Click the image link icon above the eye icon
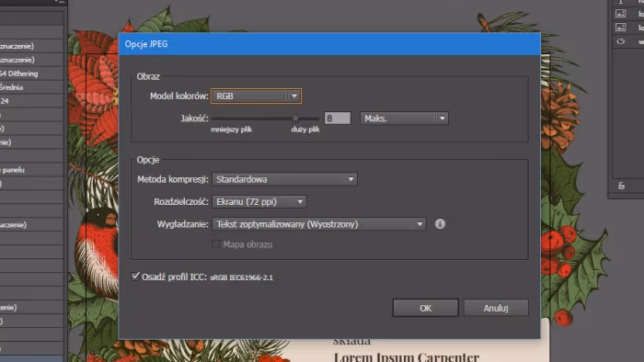 [621, 28]
